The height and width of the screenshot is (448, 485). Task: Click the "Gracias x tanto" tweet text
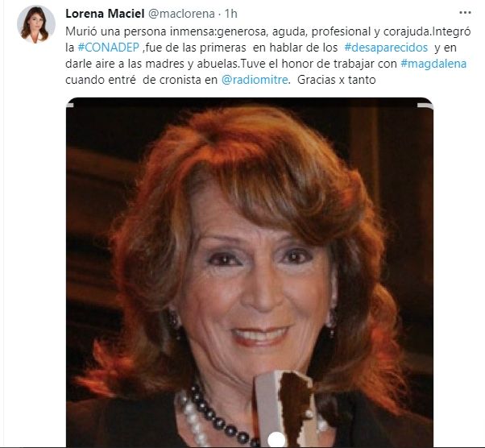tap(336, 80)
